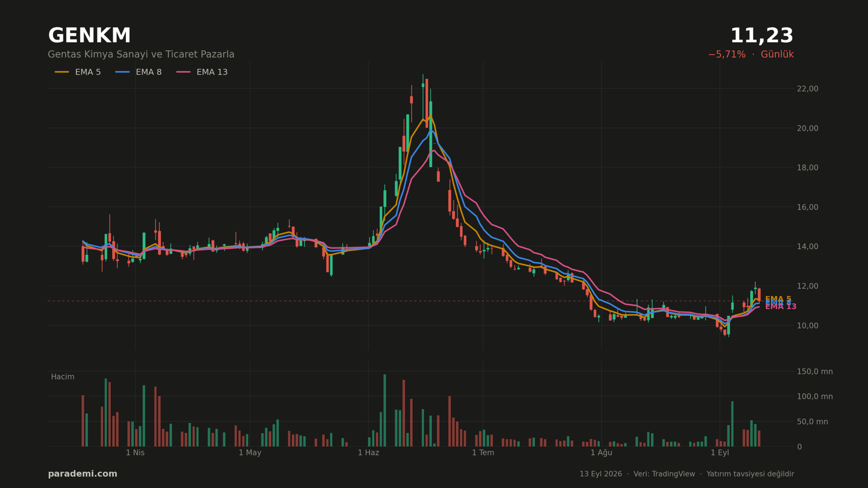Click the pink 'EMA 13' label at the line's end
This screenshot has height=488, width=868.
[x=781, y=307]
